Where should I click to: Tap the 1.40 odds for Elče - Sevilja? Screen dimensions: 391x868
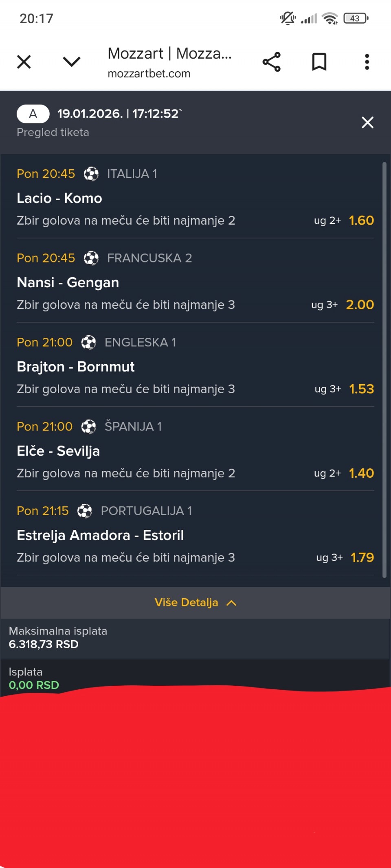361,473
